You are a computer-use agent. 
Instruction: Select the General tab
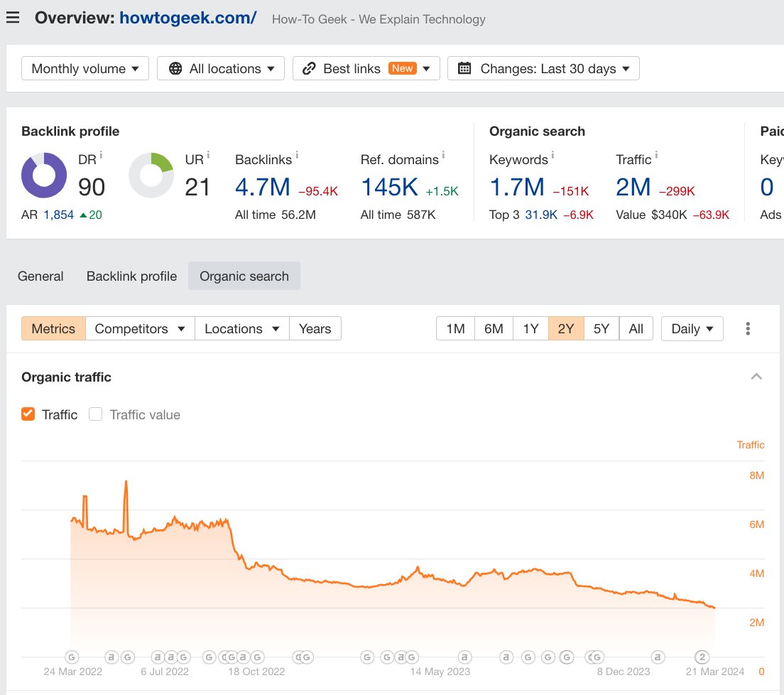(x=40, y=276)
